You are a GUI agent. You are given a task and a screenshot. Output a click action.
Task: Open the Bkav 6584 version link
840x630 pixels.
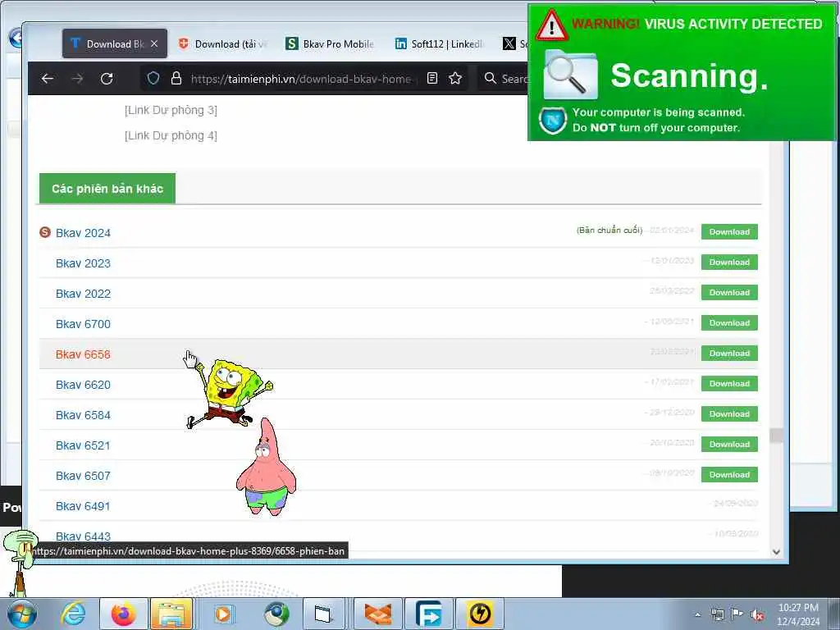click(83, 415)
